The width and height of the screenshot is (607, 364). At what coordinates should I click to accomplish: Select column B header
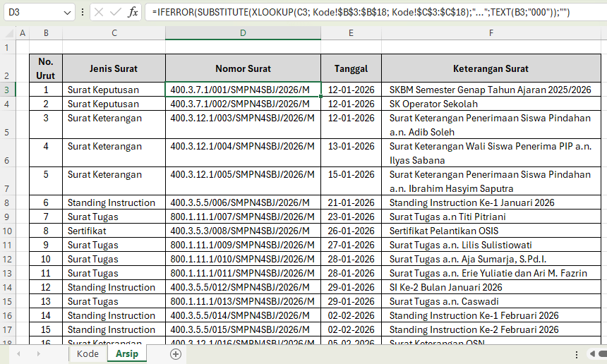point(46,33)
